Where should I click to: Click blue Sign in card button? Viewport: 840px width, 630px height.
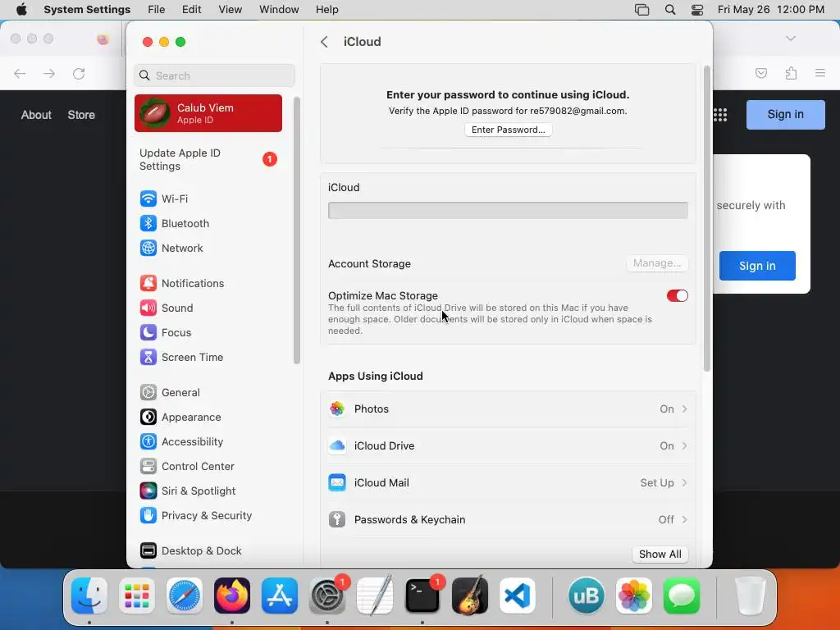pos(757,266)
